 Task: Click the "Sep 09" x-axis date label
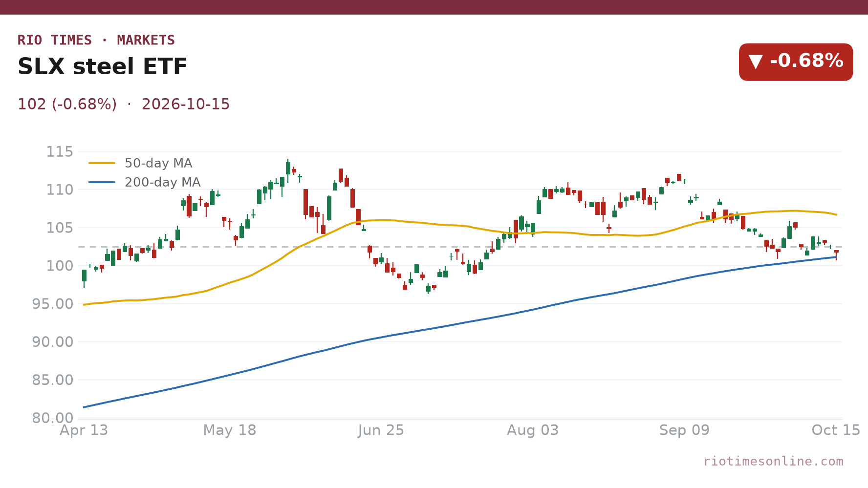point(684,430)
